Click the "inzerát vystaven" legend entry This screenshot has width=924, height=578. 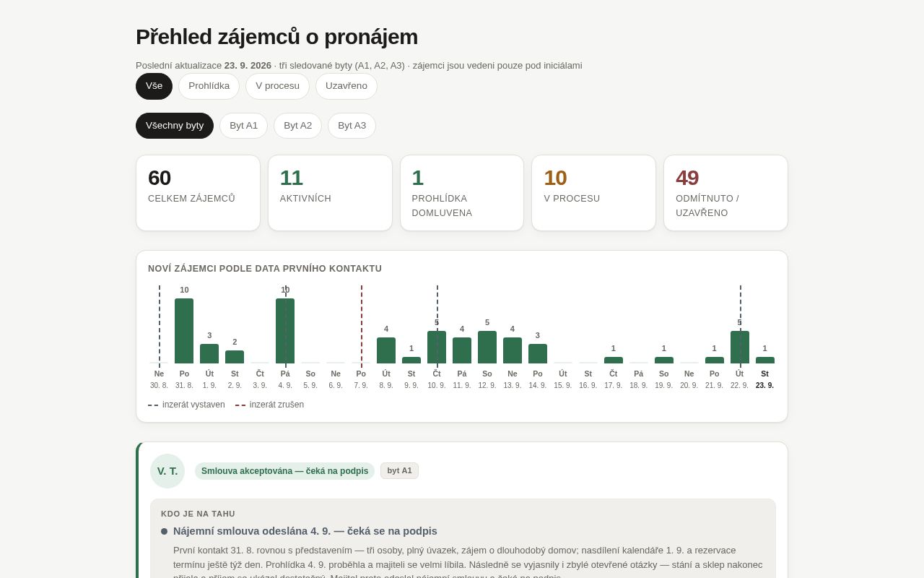tap(186, 405)
